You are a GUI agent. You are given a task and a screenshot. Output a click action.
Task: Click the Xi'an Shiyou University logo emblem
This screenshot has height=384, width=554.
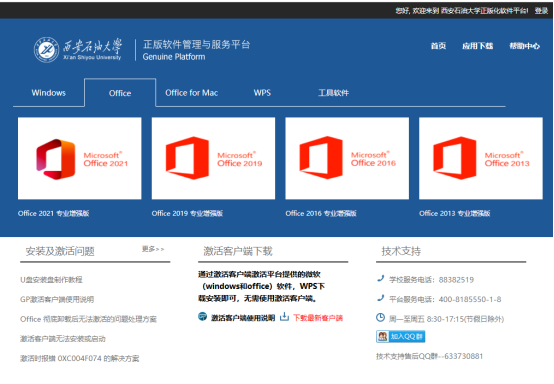tap(46, 50)
